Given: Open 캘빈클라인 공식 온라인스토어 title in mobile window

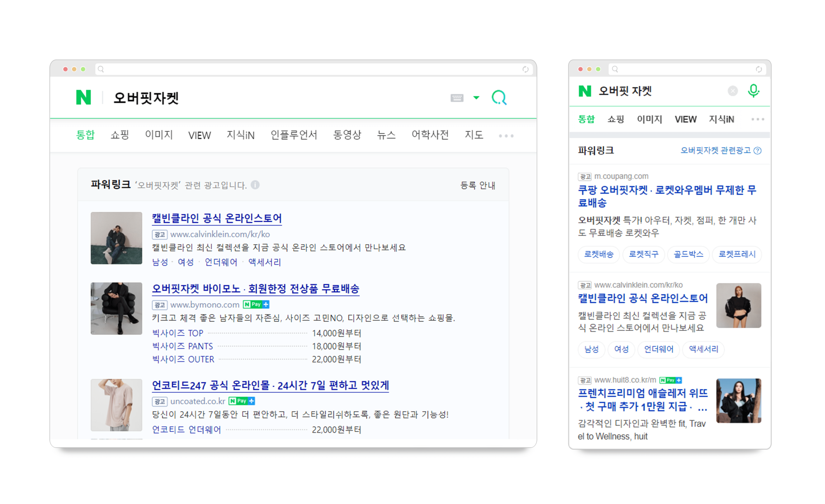Looking at the screenshot, I should [643, 298].
